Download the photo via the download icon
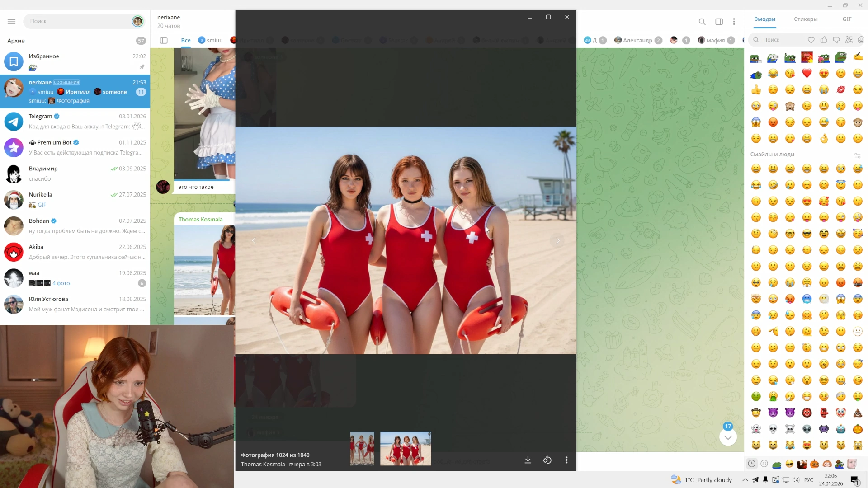The width and height of the screenshot is (868, 488). pos(528,460)
